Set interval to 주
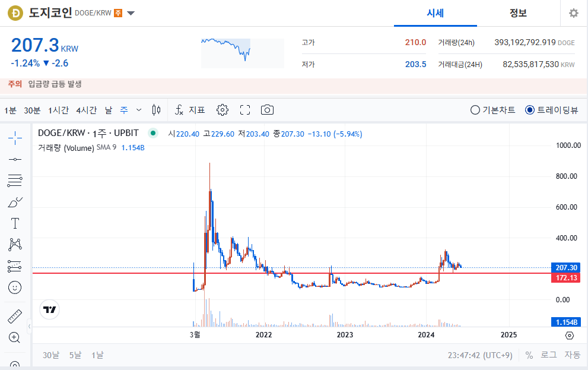The width and height of the screenshot is (588, 370). pos(124,110)
